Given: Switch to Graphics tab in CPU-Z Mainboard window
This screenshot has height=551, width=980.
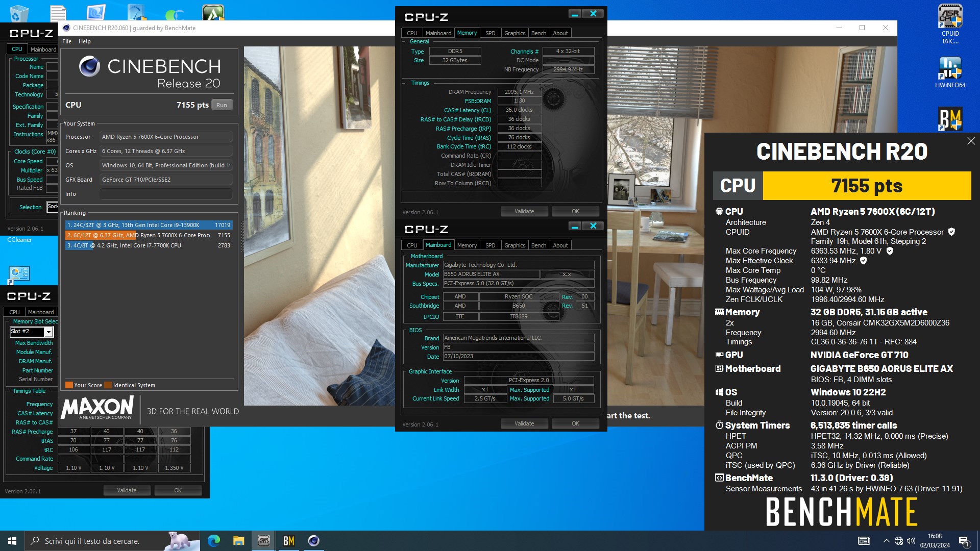Looking at the screenshot, I should 514,245.
